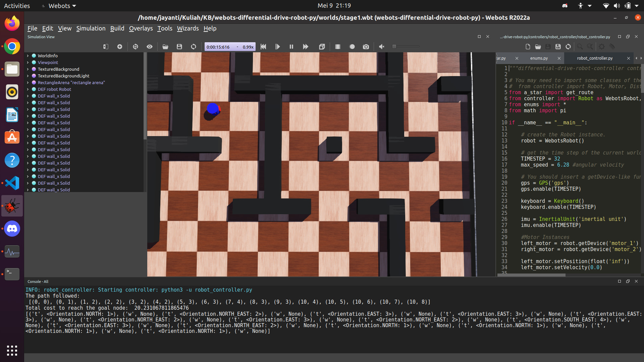
Task: Toggle sound mute speaker icon
Action: [381, 47]
